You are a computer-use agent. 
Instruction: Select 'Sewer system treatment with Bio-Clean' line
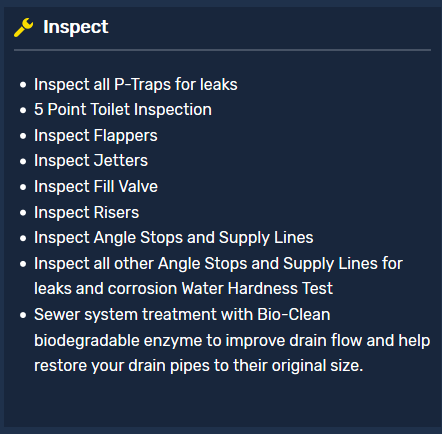click(182, 315)
